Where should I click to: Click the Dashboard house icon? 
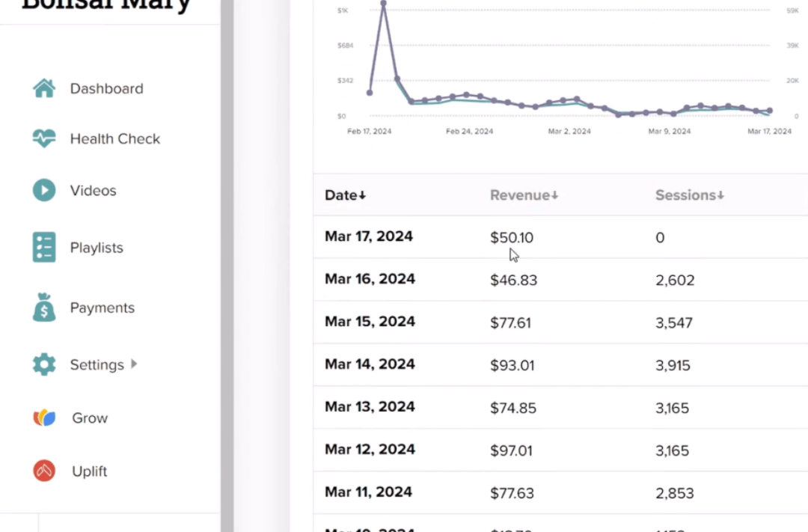(44, 88)
